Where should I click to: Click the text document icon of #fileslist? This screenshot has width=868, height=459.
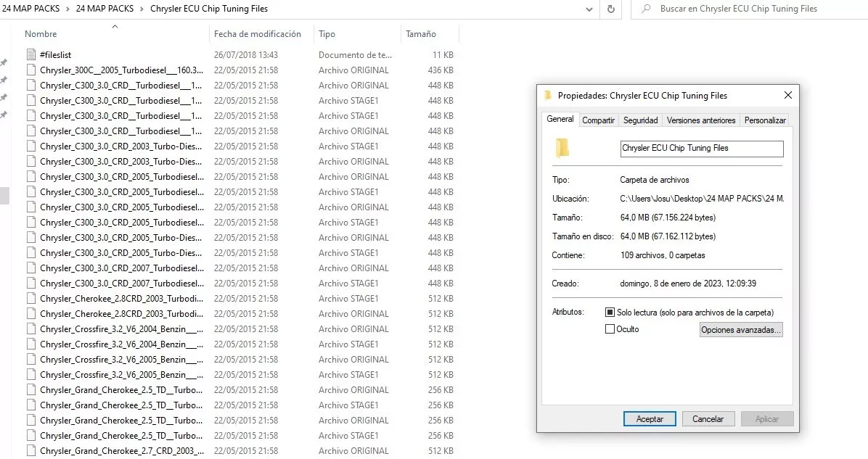(31, 55)
